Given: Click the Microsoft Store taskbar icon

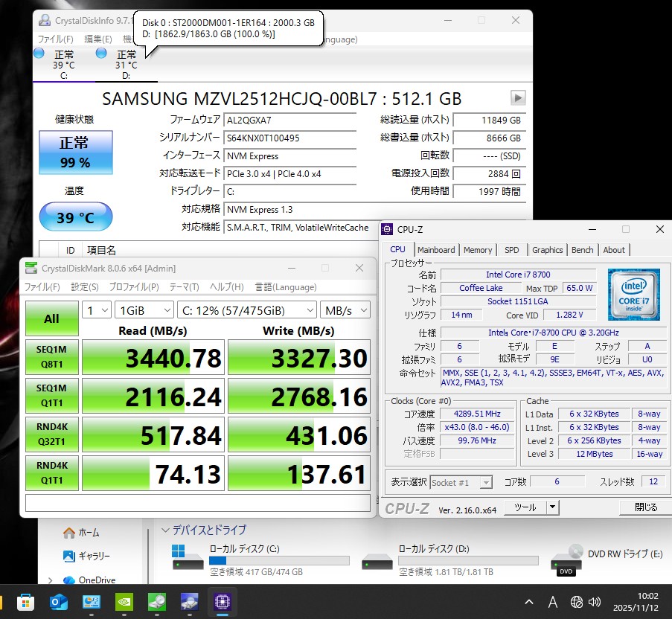Looking at the screenshot, I should point(25,601).
